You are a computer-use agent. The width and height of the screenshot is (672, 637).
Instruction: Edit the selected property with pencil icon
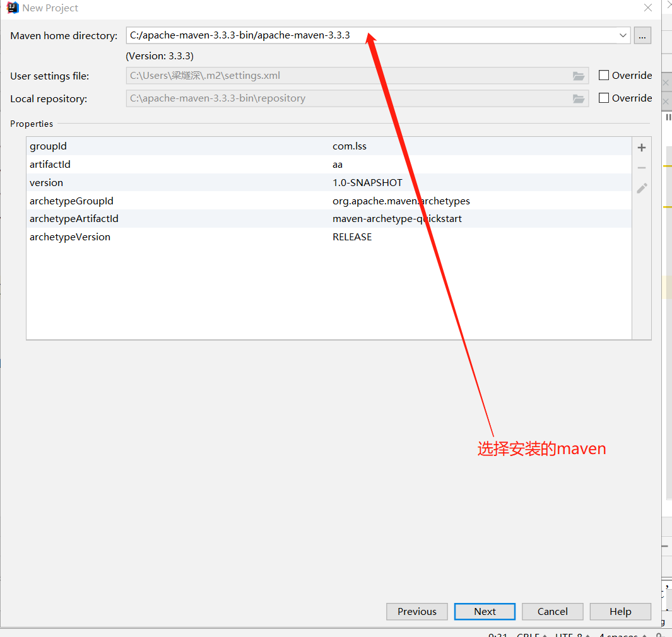[x=642, y=188]
